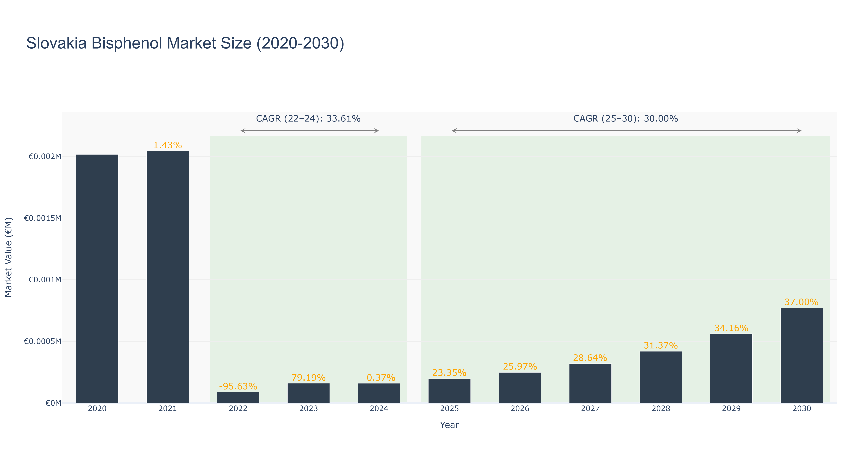Click the 2020 market value bar

pos(97,279)
